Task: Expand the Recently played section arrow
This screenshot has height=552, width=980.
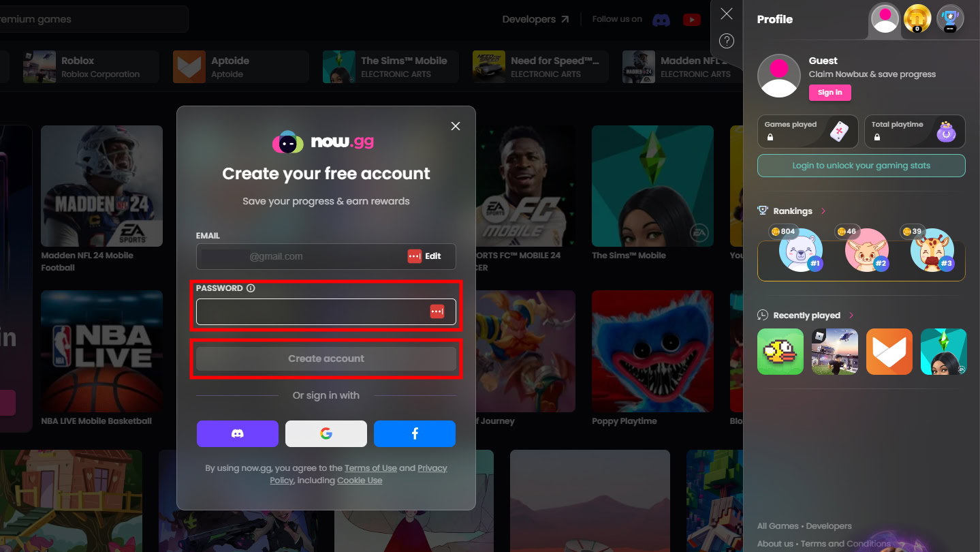Action: tap(851, 316)
